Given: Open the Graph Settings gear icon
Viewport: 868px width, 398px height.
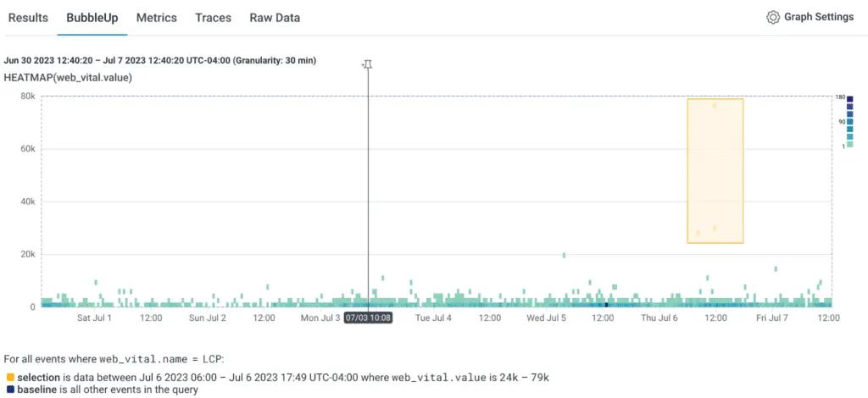Looking at the screenshot, I should (772, 18).
